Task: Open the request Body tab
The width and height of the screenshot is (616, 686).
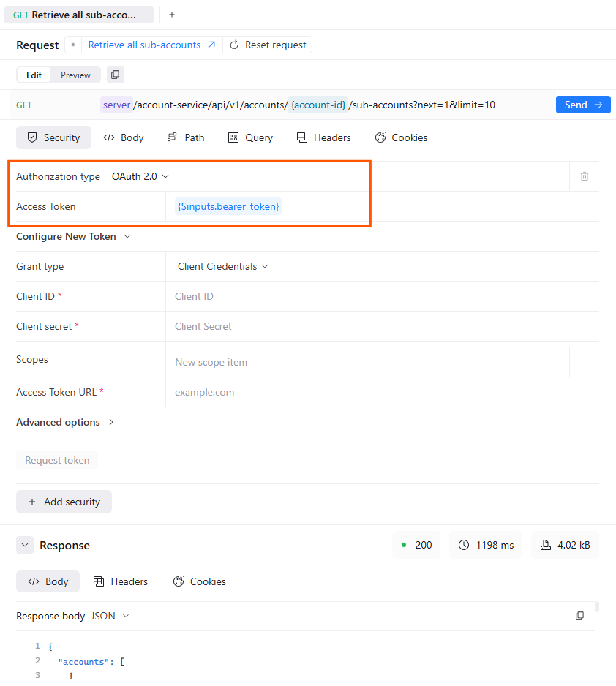Action: (124, 137)
